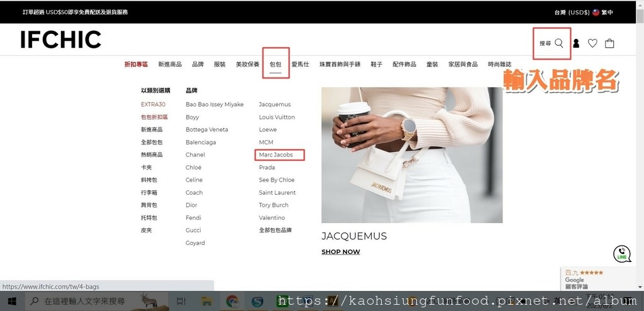
Task: Open the 鞋子 menu
Action: click(377, 65)
